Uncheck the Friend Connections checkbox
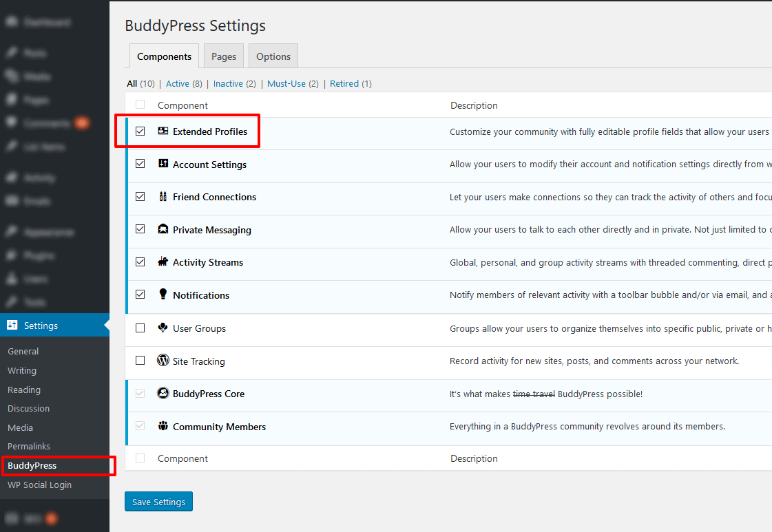This screenshot has height=532, width=772. pos(140,196)
